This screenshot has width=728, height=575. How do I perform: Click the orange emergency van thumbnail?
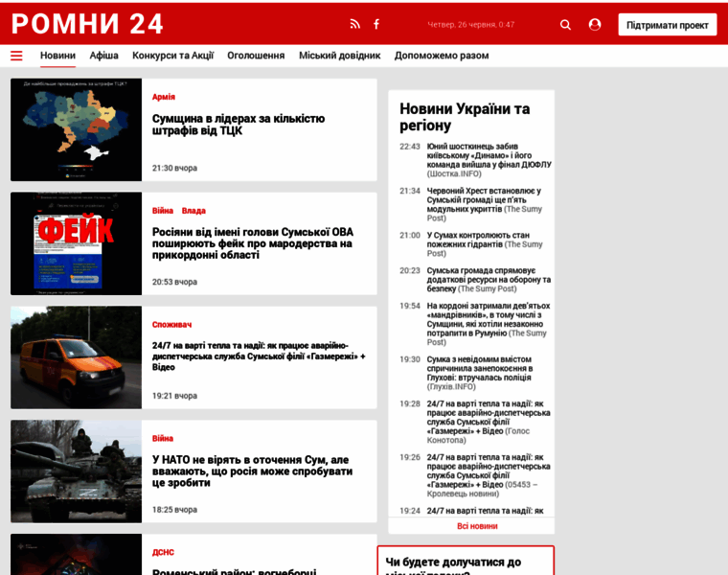(x=76, y=357)
